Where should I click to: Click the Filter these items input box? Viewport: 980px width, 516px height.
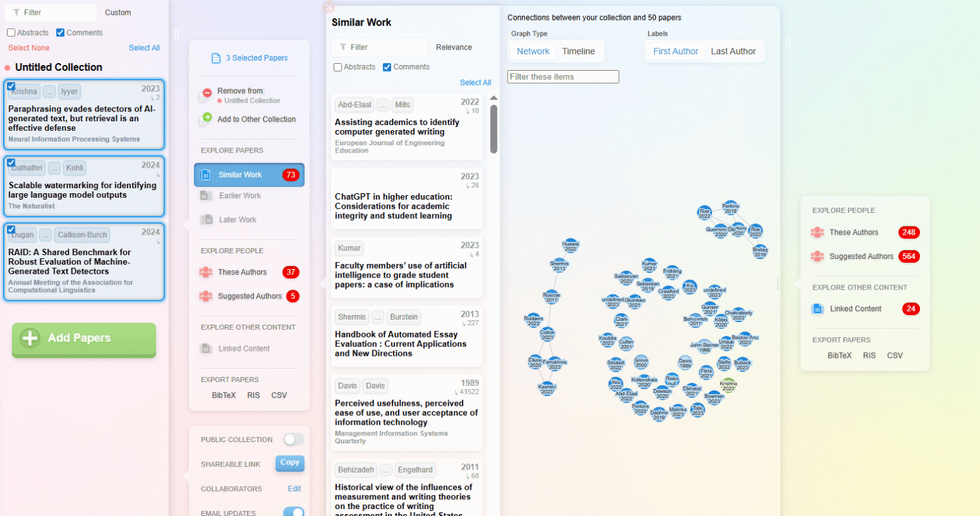(563, 77)
